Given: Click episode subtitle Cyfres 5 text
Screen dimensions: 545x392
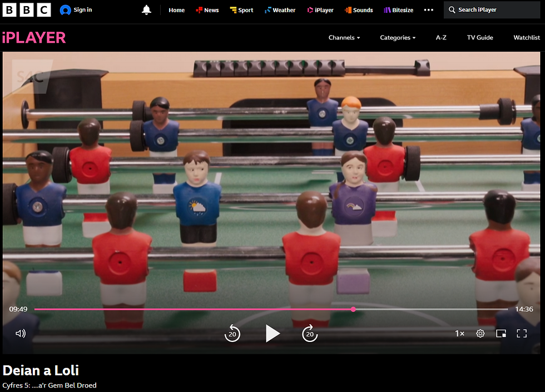Looking at the screenshot, I should 49,385.
